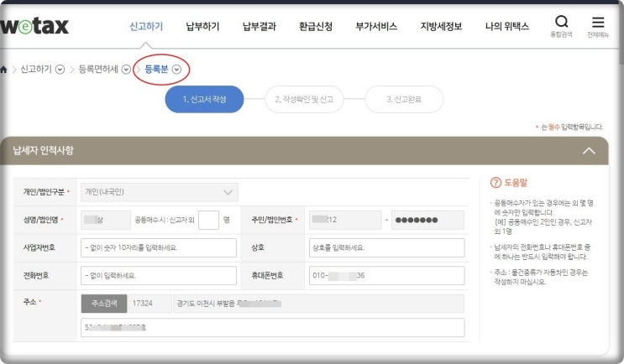This screenshot has height=364, width=624.
Task: Select step 3. 신고완료
Action: click(403, 99)
